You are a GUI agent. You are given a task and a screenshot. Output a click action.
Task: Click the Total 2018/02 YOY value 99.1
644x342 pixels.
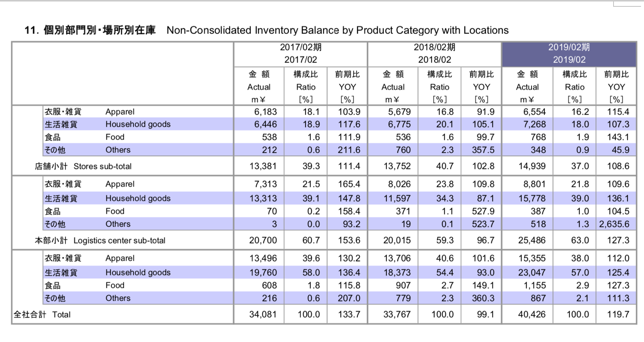click(x=485, y=314)
